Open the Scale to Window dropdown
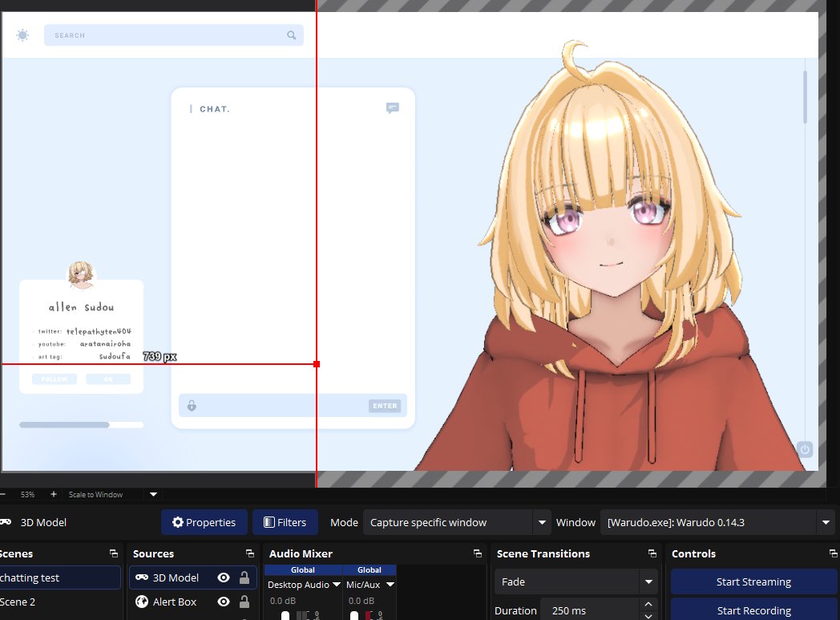 point(153,494)
